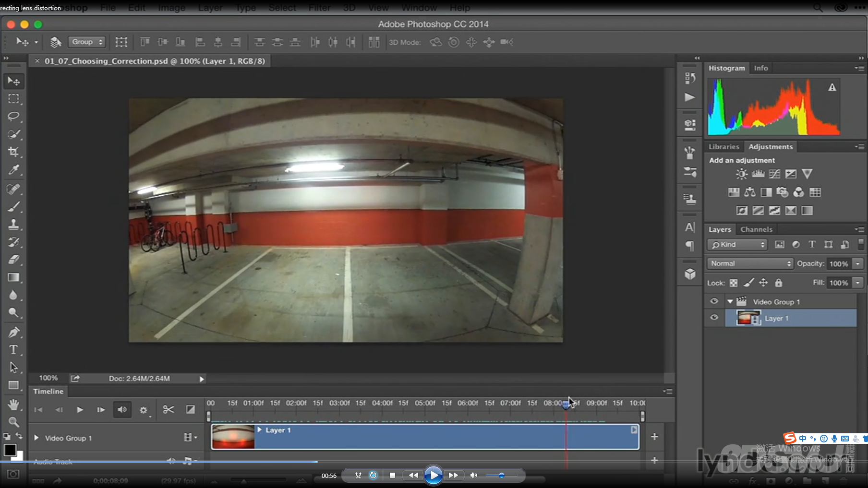Toggle pixel layer filter in Layers panel
This screenshot has width=868, height=488.
click(780, 245)
